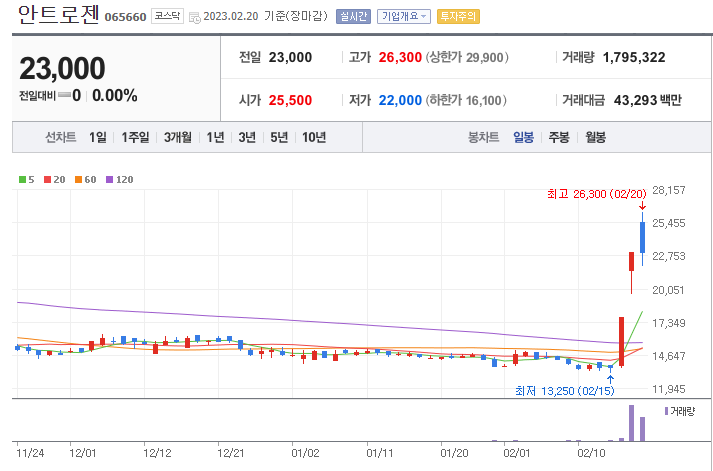Click the 11/24 date axis label
713x471 pixels.
[30, 453]
